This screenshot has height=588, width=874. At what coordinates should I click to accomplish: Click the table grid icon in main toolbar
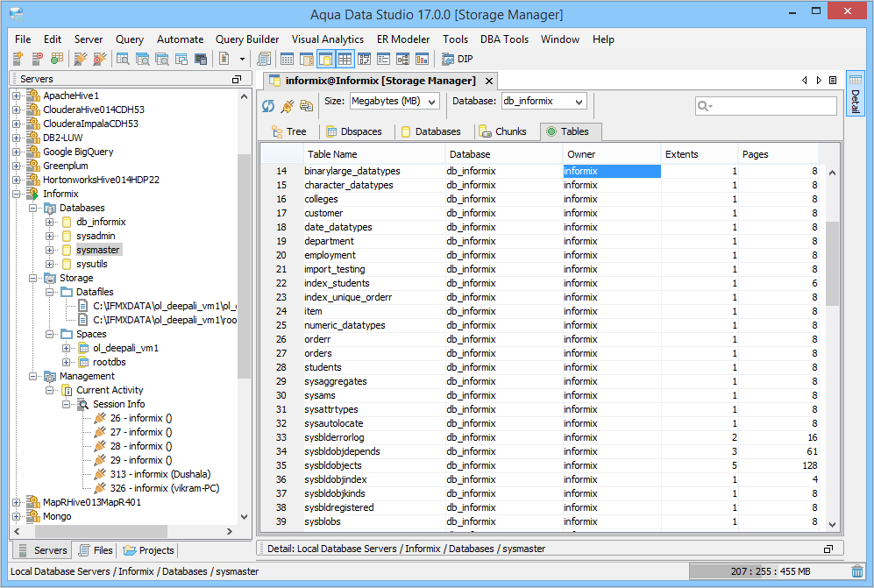pyautogui.click(x=345, y=59)
